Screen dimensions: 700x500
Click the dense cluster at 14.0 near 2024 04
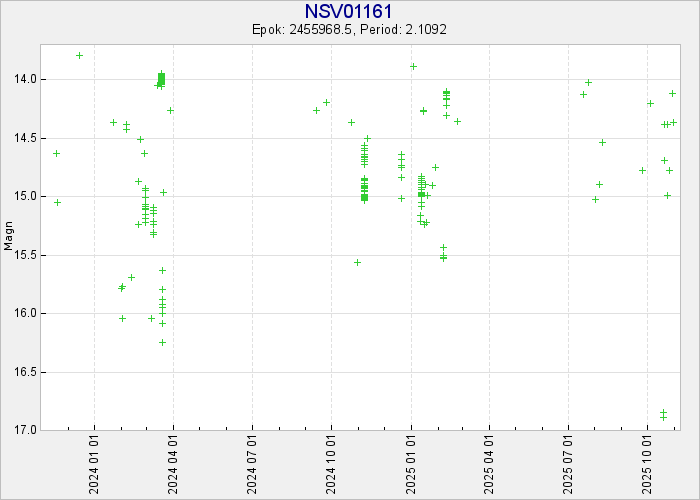point(161,79)
